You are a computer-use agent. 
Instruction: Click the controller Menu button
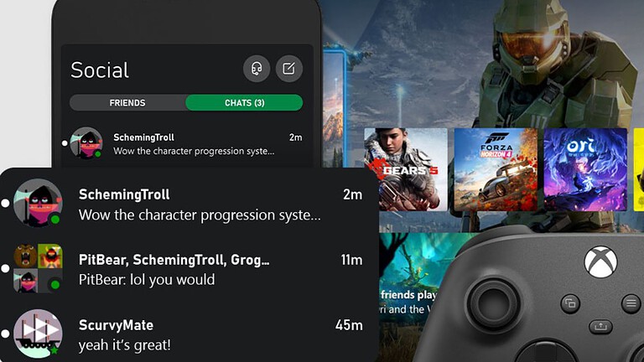pyautogui.click(x=631, y=303)
